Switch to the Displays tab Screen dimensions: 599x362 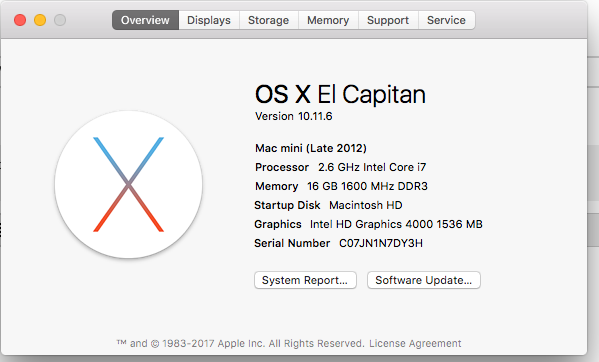click(x=209, y=20)
